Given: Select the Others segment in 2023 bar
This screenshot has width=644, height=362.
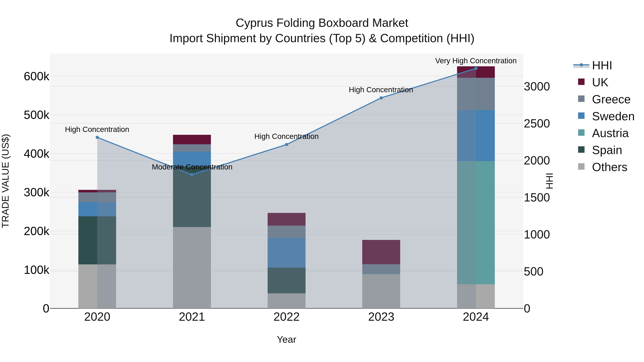Looking at the screenshot, I should coord(381,291).
